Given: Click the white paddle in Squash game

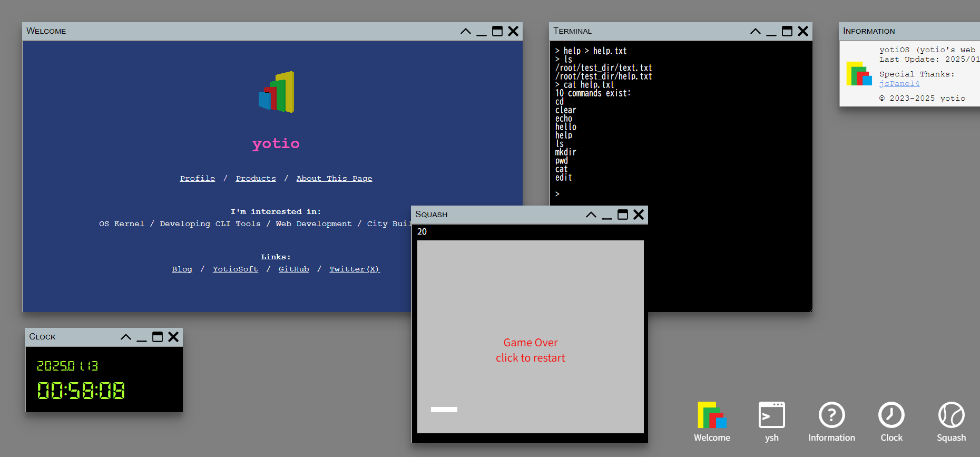Looking at the screenshot, I should click(x=444, y=410).
